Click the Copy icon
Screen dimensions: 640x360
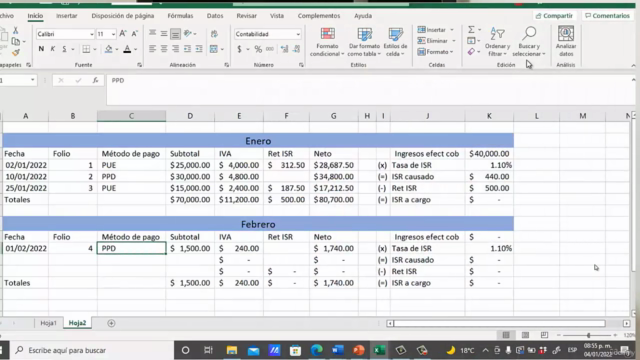(16, 41)
